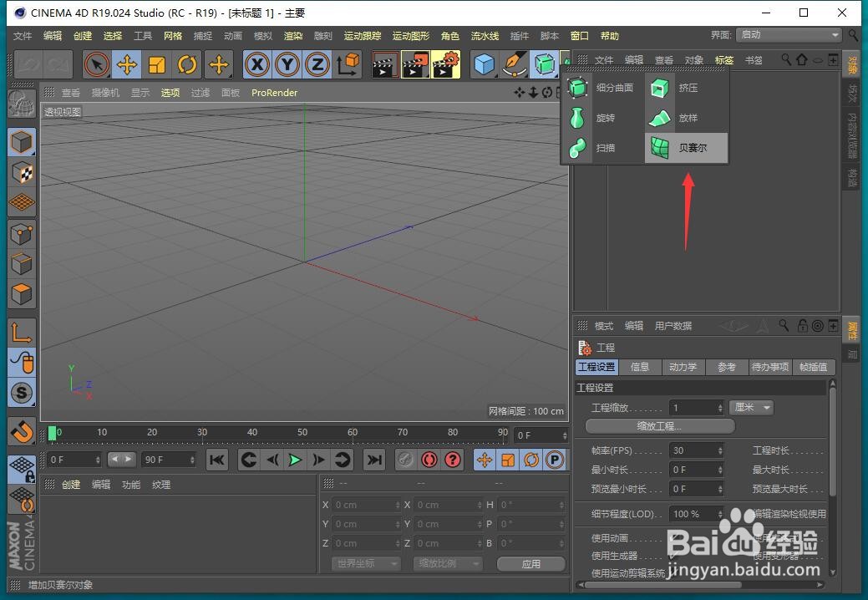
Task: Play the animation forward
Action: [x=295, y=460]
